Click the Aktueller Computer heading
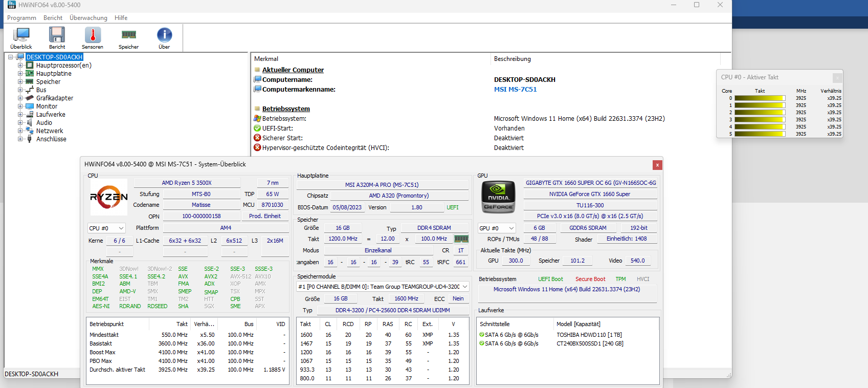Screen dimensions: 868x388 [293, 70]
